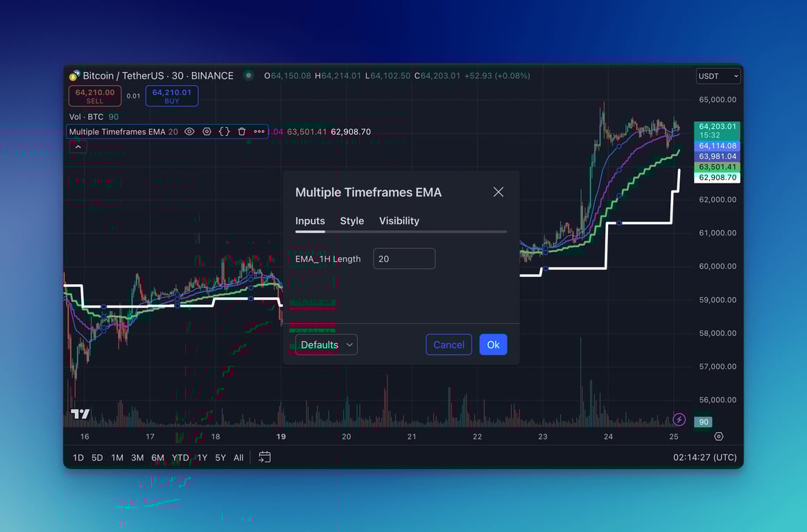Click the Vol · BTC indicator legend
The width and height of the screenshot is (807, 532).
(x=86, y=116)
